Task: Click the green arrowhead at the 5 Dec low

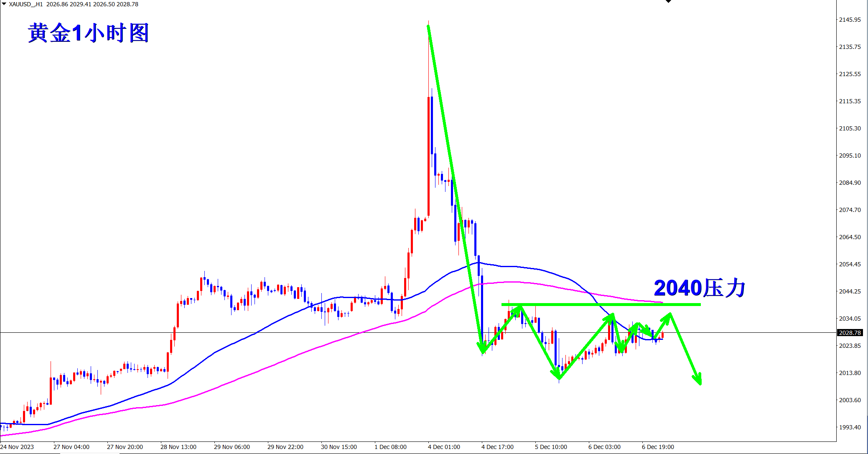Action: pyautogui.click(x=557, y=374)
